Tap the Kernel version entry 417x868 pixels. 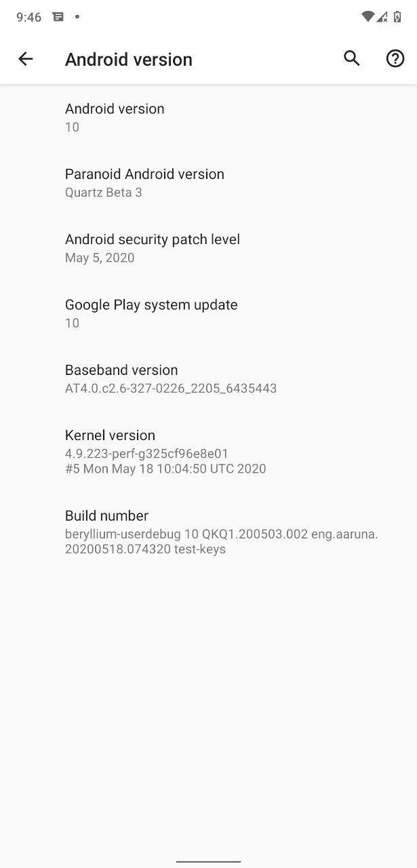208,451
